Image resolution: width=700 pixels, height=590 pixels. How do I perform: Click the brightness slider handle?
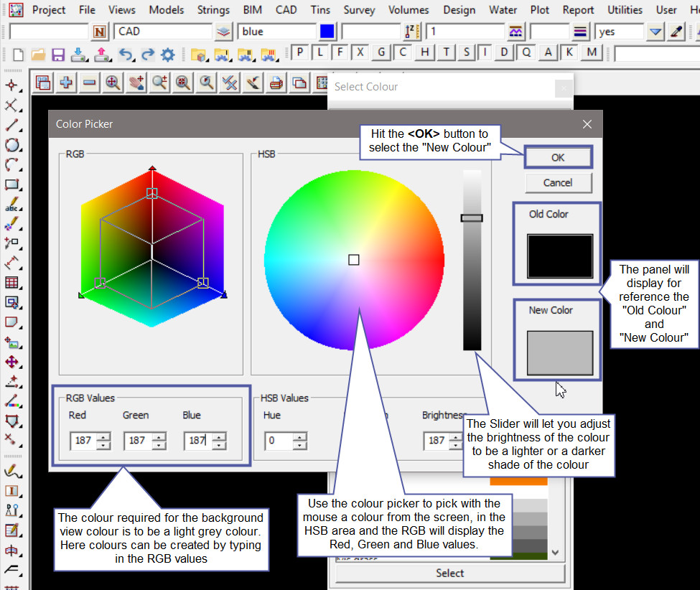[472, 217]
